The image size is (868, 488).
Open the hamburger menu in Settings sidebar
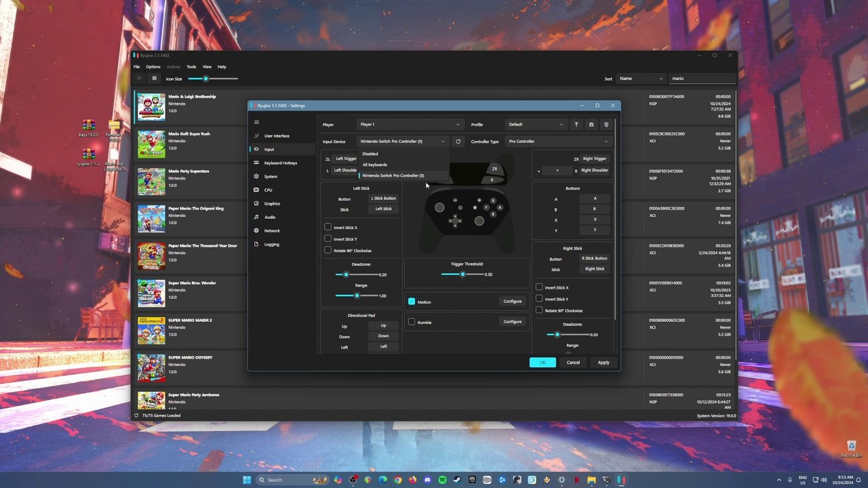click(256, 122)
